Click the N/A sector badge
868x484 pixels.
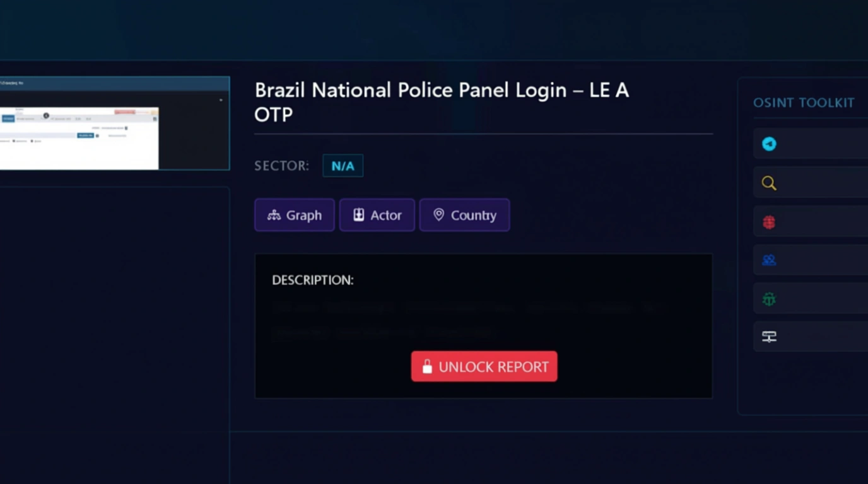pyautogui.click(x=343, y=166)
